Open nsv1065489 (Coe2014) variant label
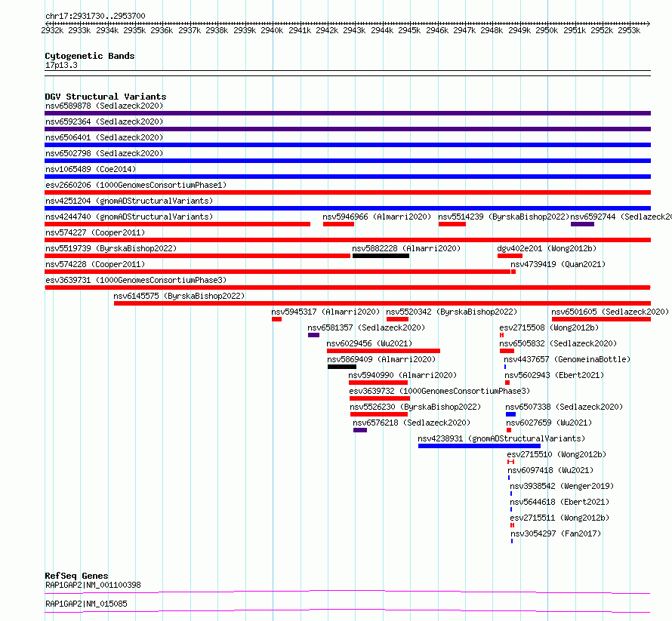This screenshot has height=621, width=672. pos(91,169)
